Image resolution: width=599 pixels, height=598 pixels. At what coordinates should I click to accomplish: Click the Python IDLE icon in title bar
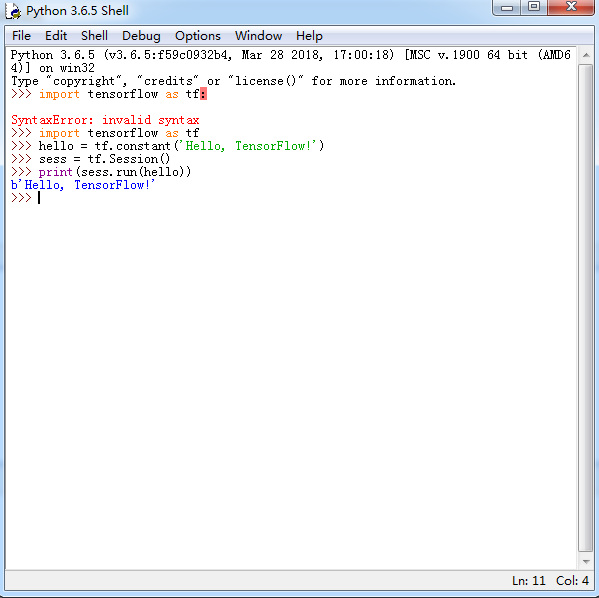pyautogui.click(x=13, y=11)
